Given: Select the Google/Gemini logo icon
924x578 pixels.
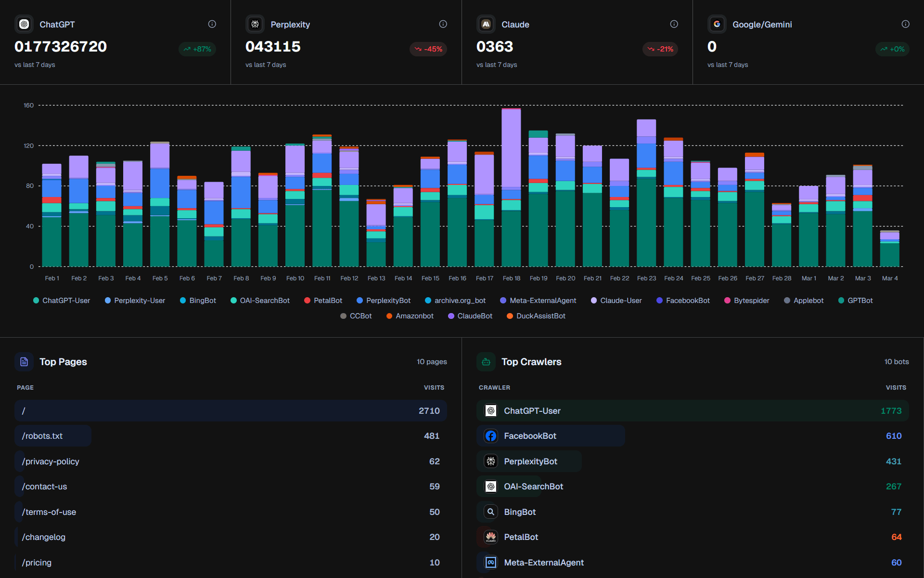Looking at the screenshot, I should tap(718, 24).
